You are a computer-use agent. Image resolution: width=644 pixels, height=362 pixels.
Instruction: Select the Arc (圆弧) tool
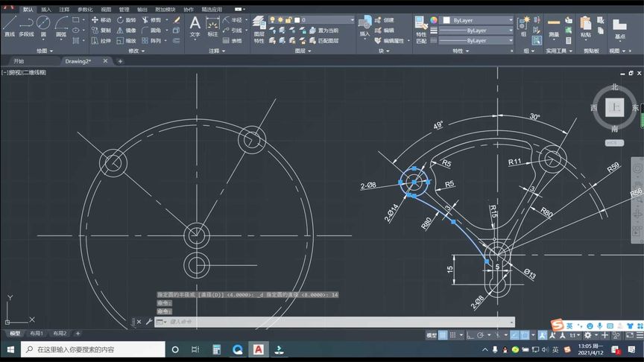coord(61,27)
